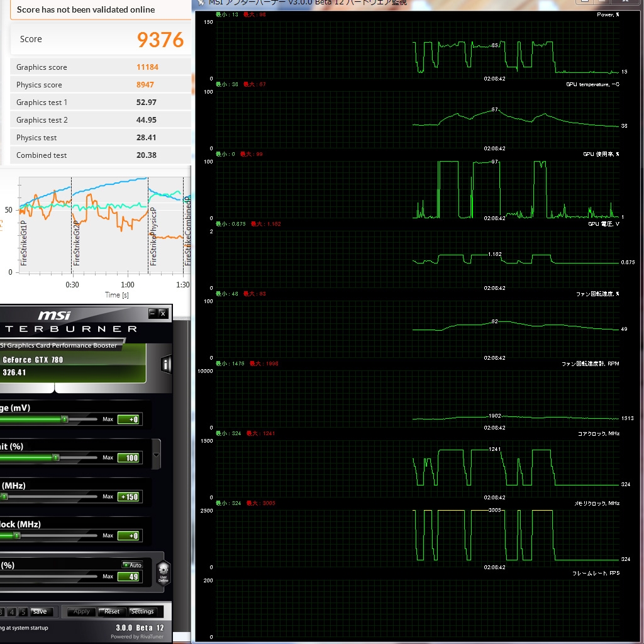
Task: Select the core clock value field showing +150
Action: (x=130, y=497)
